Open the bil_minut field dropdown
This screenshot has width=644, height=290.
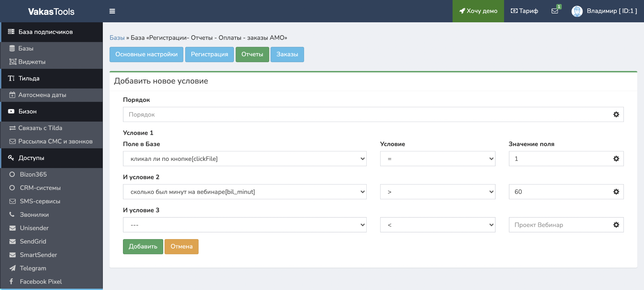tap(244, 192)
